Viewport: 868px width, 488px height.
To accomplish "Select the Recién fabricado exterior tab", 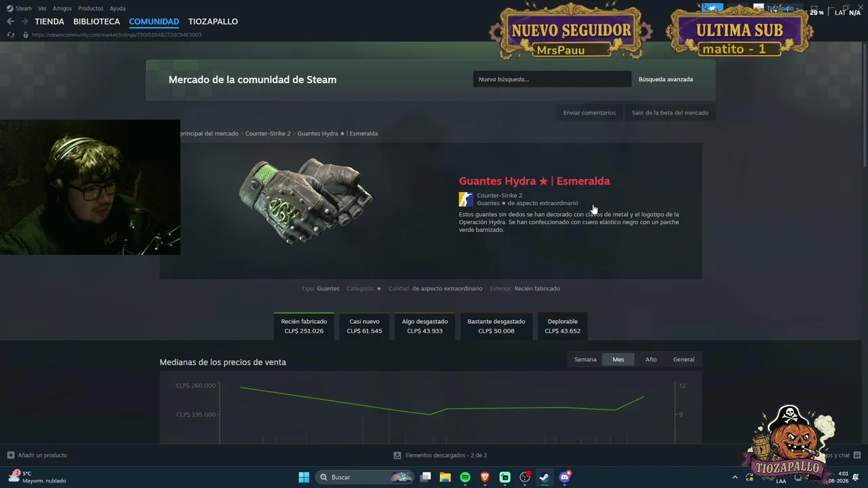I will click(x=304, y=326).
